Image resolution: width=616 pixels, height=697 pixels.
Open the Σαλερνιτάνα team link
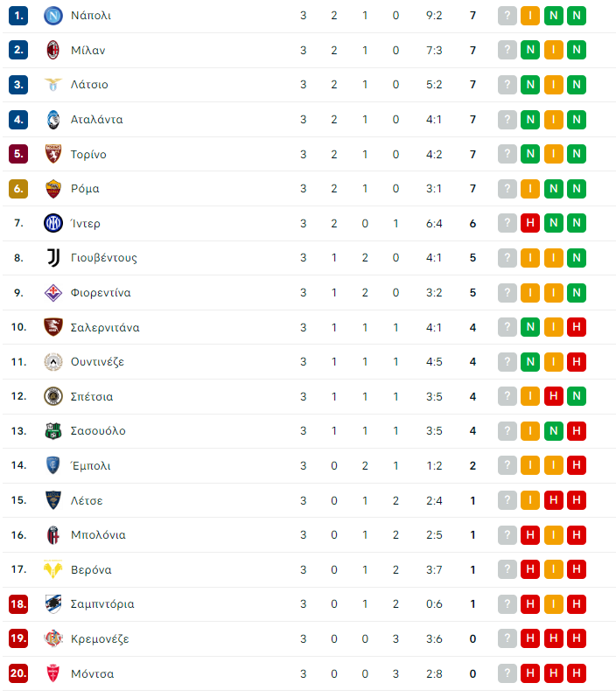(105, 328)
